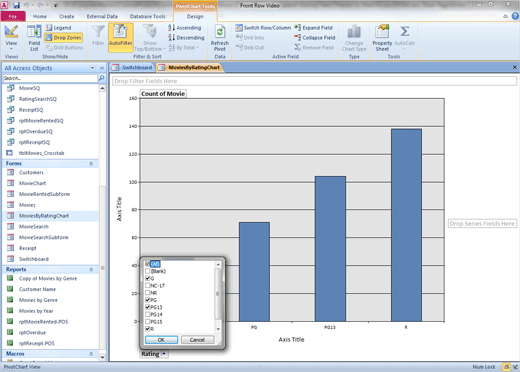Click the Save icon in title bar
Viewport: 520px width, 372px height.
(16, 5)
